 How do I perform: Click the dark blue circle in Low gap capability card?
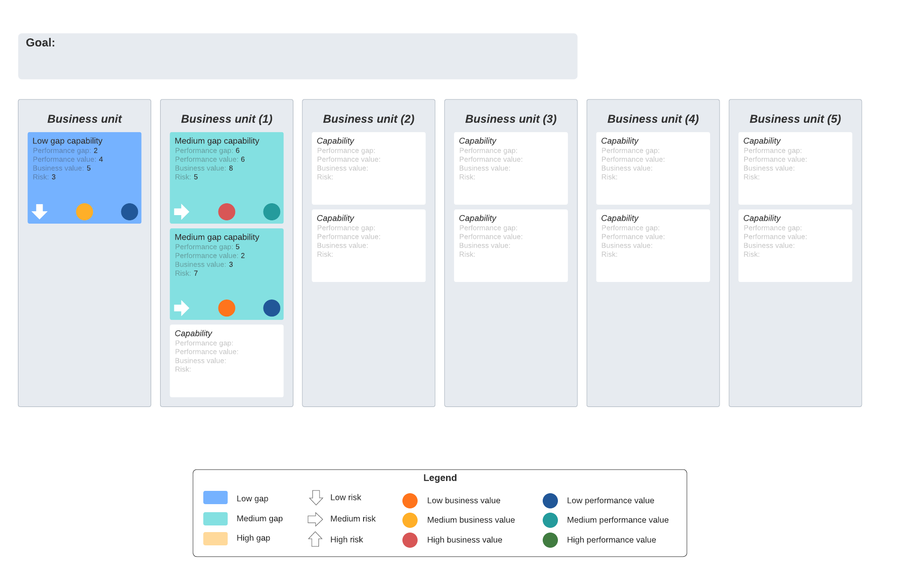(129, 212)
